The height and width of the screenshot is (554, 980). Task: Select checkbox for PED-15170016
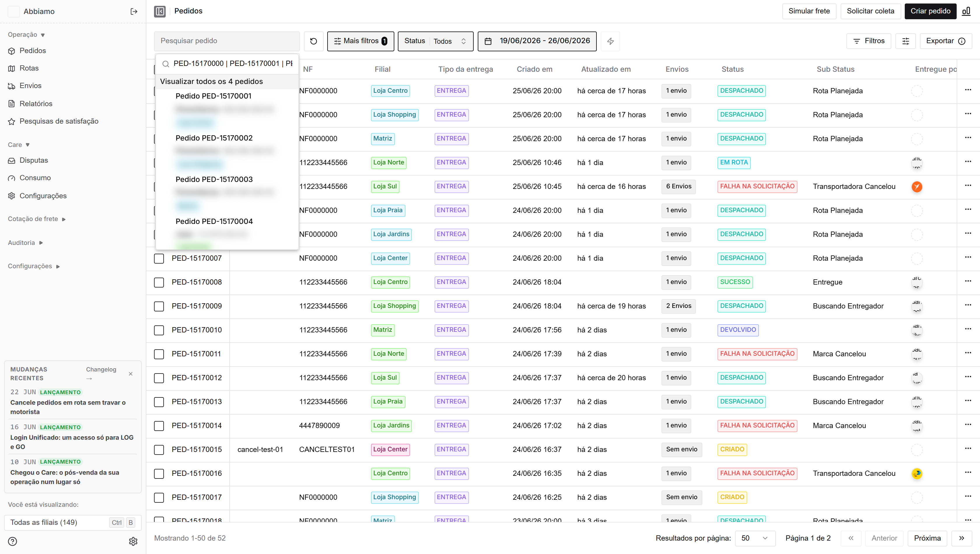tap(159, 474)
